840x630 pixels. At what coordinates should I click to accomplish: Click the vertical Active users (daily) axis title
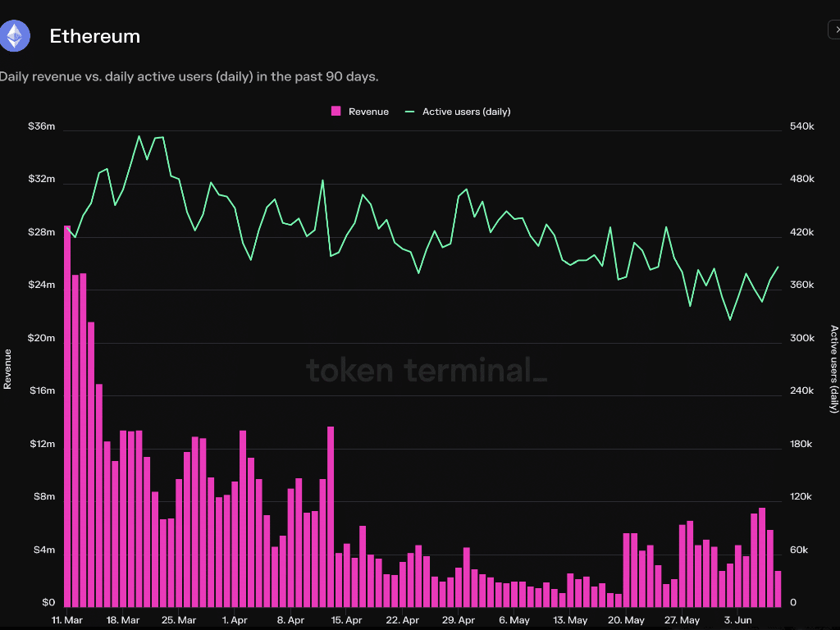pos(833,368)
